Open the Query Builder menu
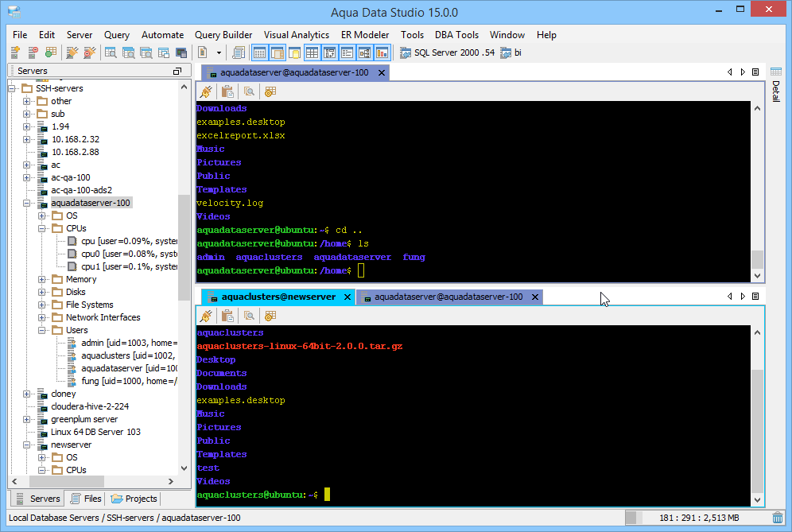Image resolution: width=792 pixels, height=532 pixels. tap(223, 35)
